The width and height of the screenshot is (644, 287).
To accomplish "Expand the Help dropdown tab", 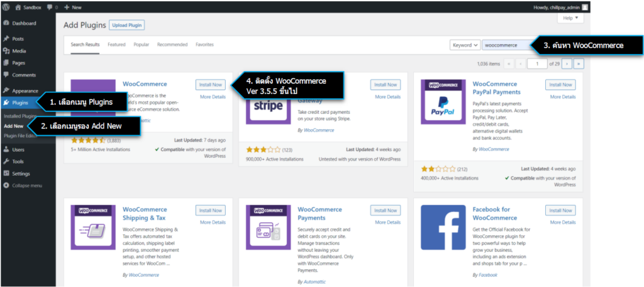I will [570, 18].
